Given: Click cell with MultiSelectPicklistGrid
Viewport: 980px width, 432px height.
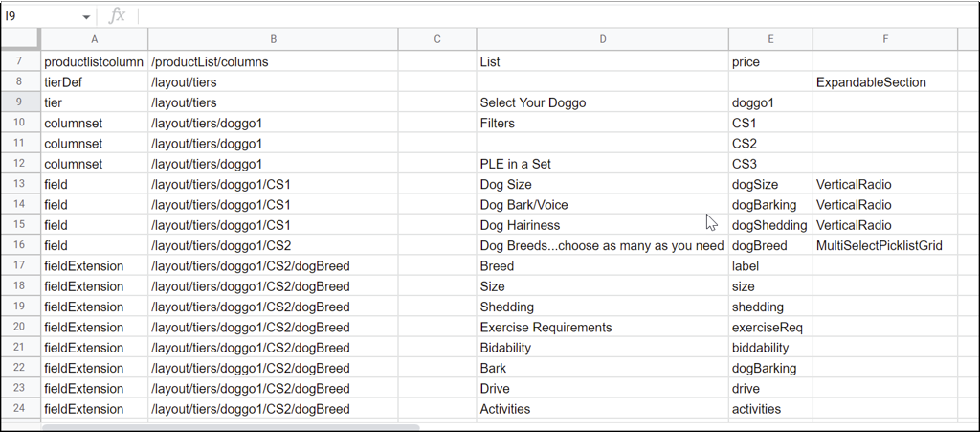Looking at the screenshot, I should (x=885, y=246).
